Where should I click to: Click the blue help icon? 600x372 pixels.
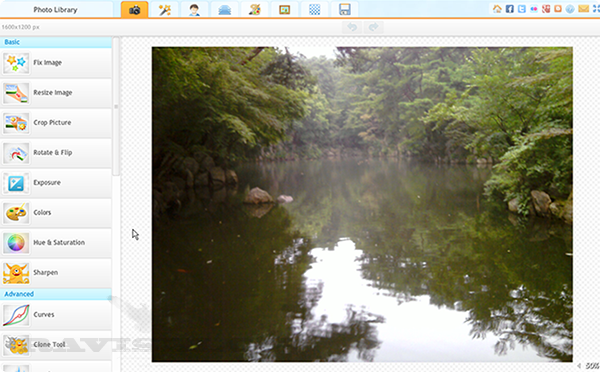(x=570, y=9)
